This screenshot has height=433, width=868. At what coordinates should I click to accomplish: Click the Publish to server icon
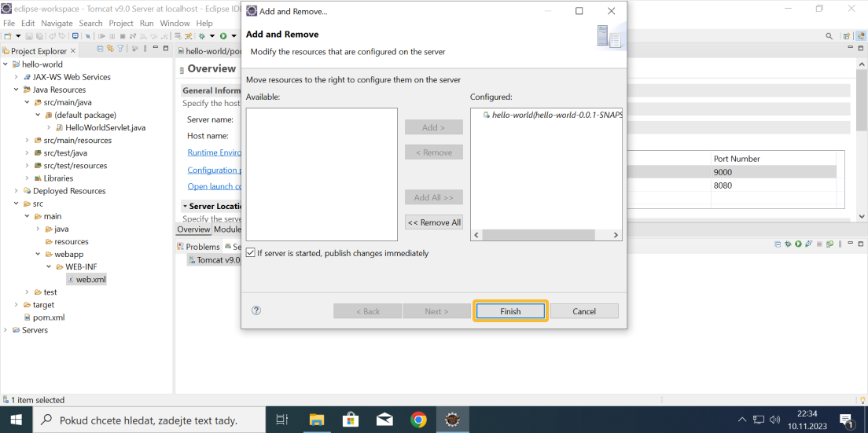click(x=829, y=244)
